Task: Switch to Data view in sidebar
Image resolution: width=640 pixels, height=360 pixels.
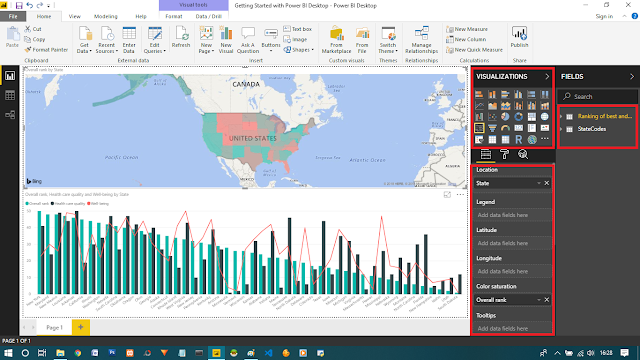Action: point(10,96)
